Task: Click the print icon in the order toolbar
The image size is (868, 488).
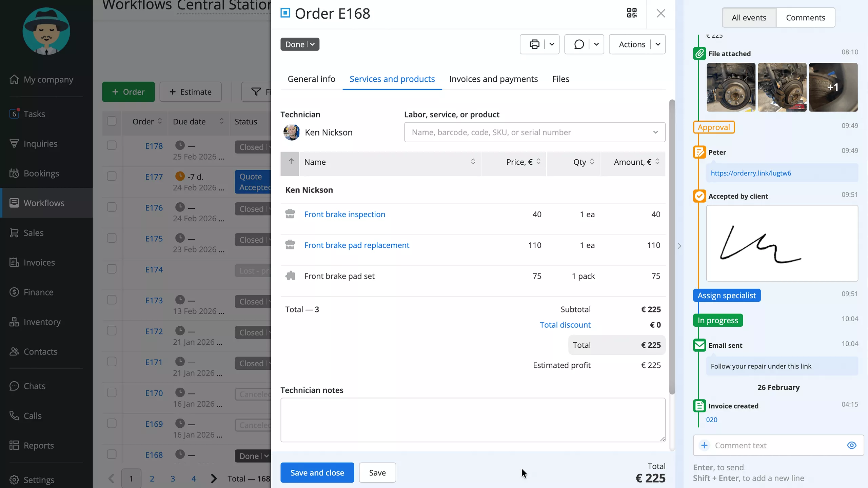Action: click(534, 44)
